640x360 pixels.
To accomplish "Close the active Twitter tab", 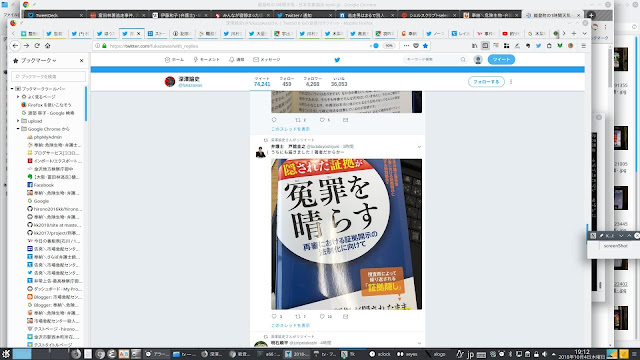I will tap(138, 33).
